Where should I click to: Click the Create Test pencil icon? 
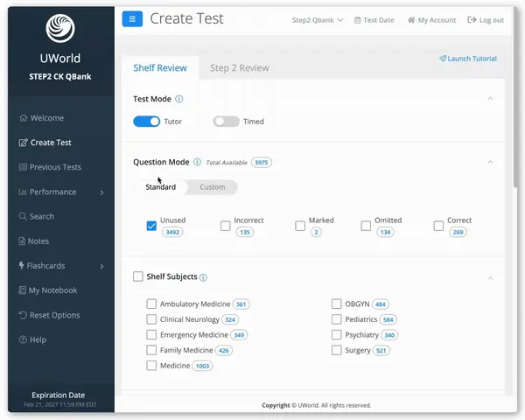(x=23, y=143)
